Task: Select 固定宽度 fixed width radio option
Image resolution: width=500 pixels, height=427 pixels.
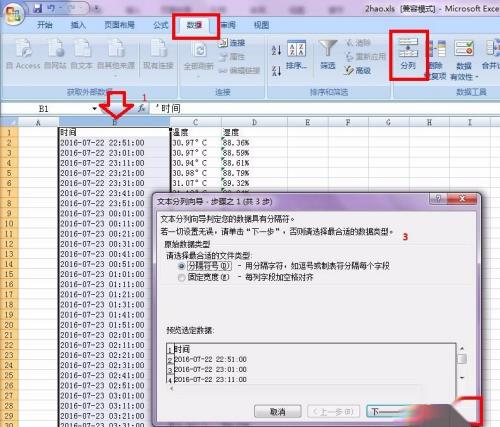Action: click(x=181, y=277)
